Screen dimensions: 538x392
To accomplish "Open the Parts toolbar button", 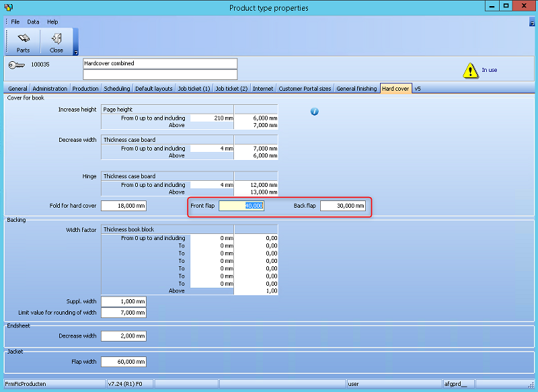I will pos(24,42).
